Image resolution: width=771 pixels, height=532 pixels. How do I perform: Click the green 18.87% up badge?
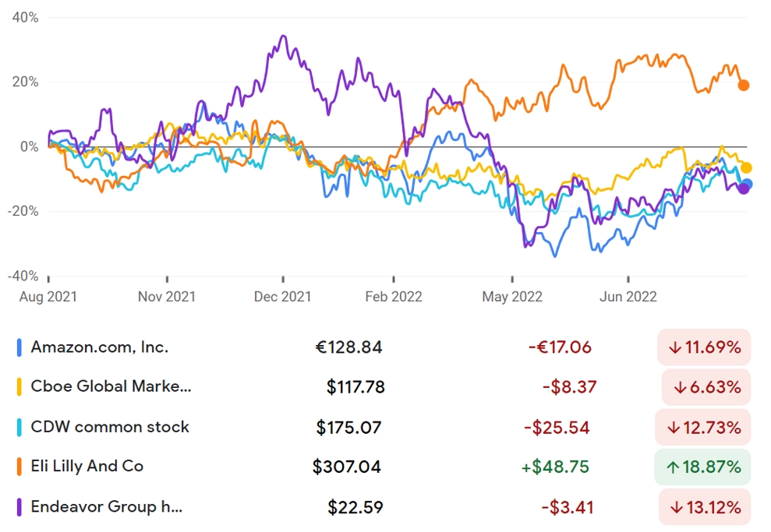point(702,467)
